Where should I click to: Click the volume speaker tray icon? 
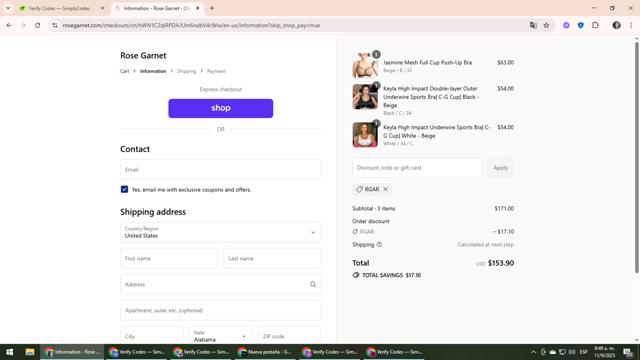tap(571, 352)
